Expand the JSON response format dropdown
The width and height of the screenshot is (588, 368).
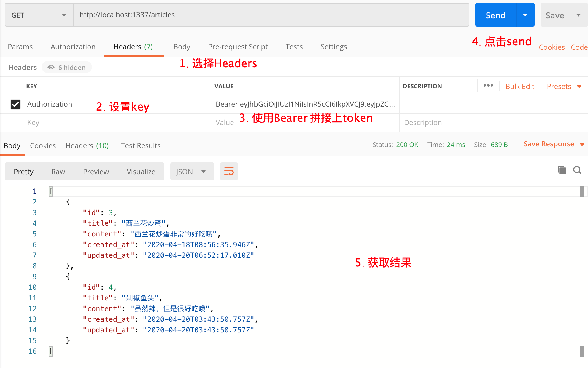point(204,171)
